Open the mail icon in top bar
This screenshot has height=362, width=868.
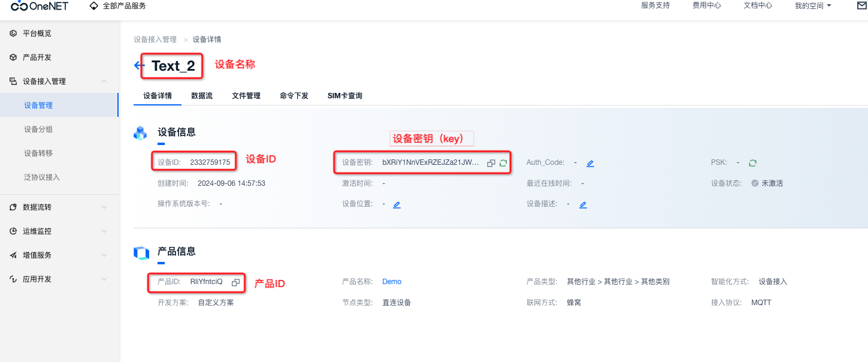click(861, 5)
